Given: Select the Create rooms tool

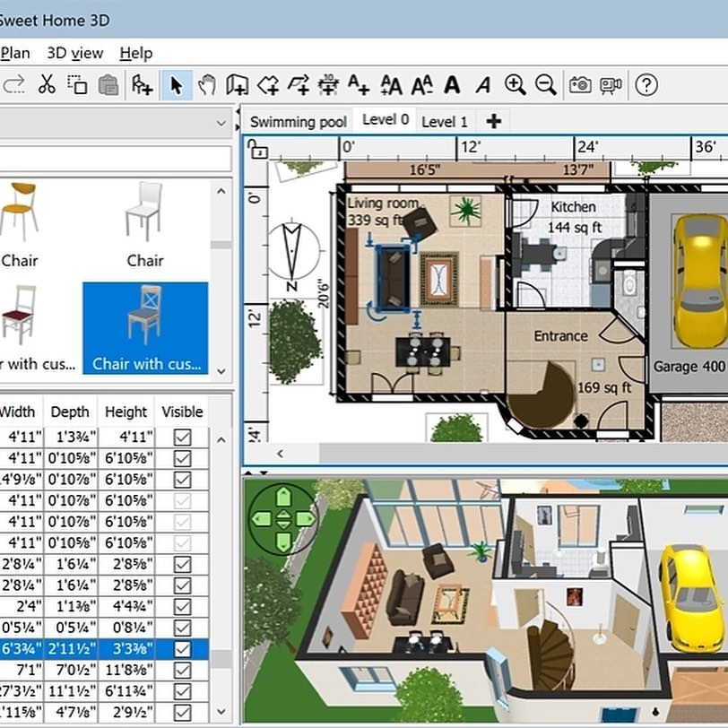Looking at the screenshot, I should click(268, 85).
